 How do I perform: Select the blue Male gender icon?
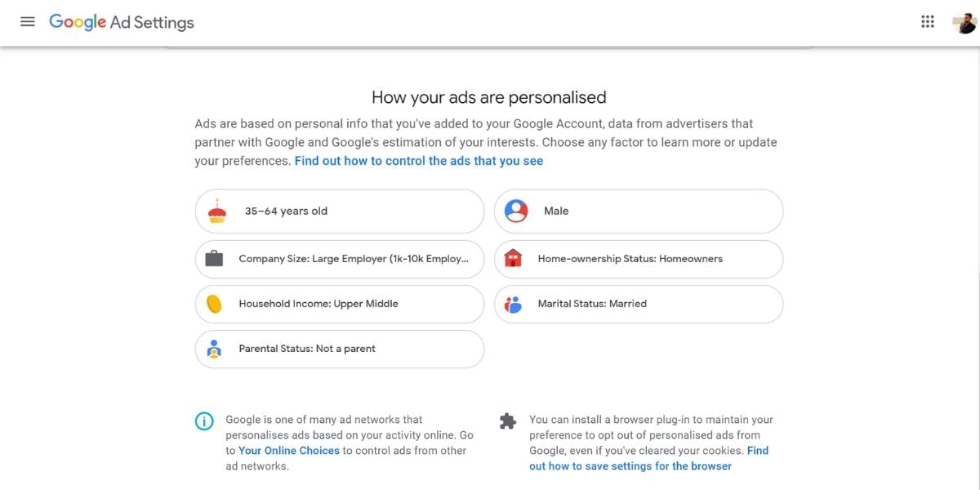[515, 210]
